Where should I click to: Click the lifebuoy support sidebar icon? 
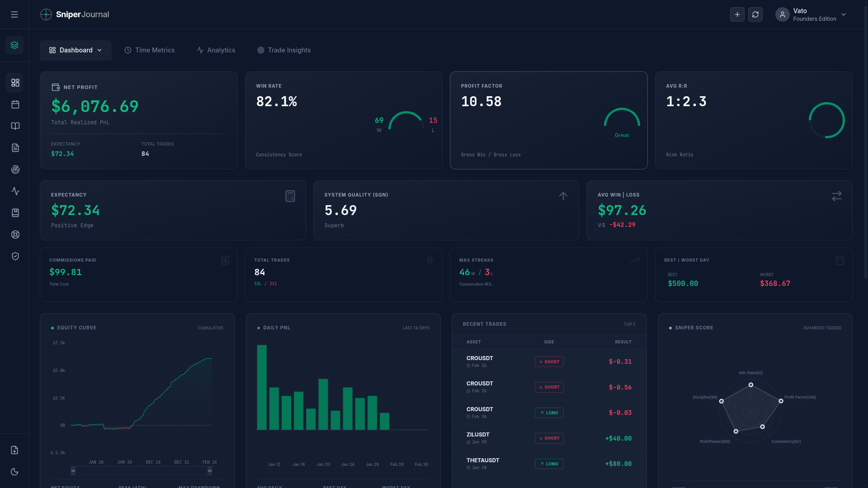15,235
